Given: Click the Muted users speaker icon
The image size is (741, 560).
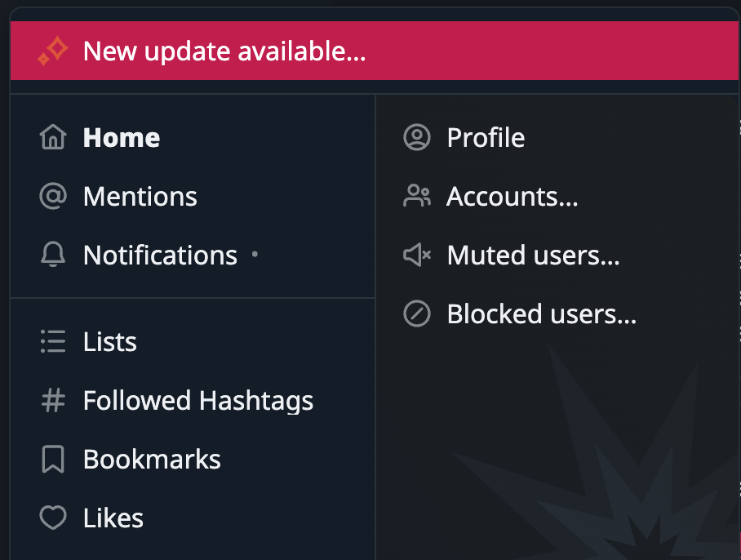Looking at the screenshot, I should click(x=417, y=255).
